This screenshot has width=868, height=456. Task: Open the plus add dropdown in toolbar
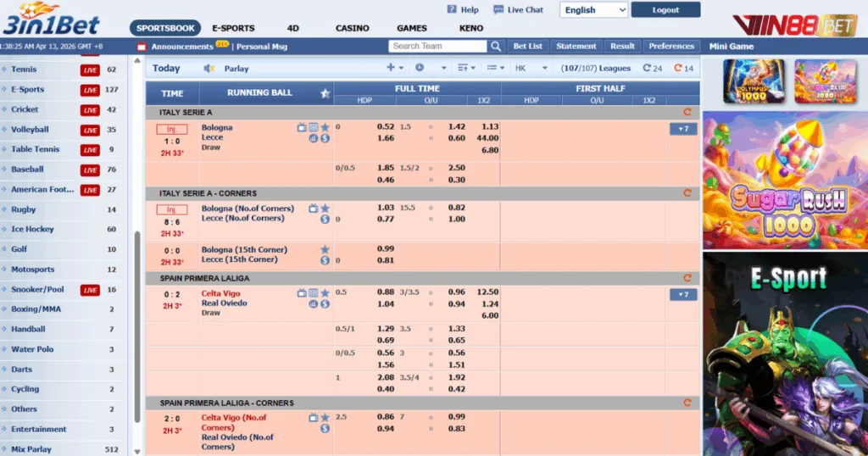pos(395,68)
